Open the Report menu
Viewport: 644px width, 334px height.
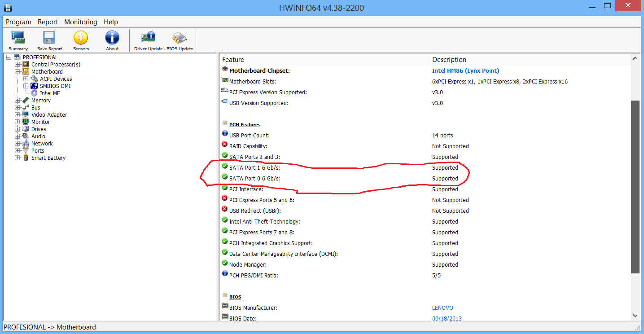48,22
